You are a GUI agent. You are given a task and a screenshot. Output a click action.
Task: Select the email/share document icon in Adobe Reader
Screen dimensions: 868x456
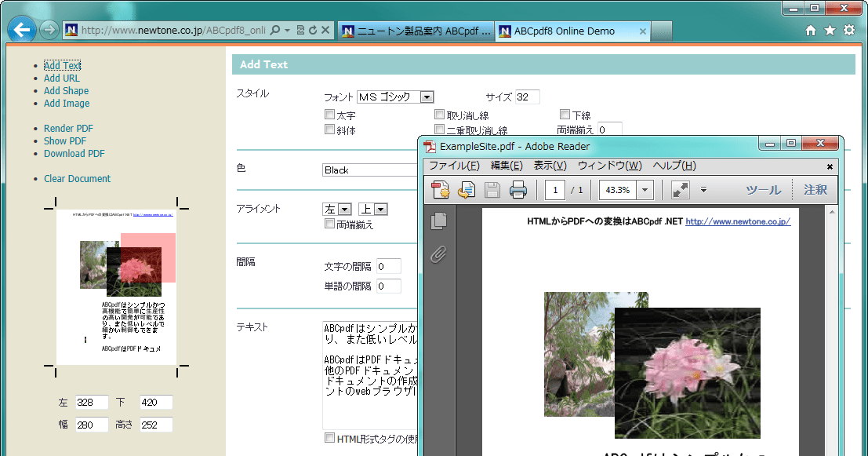click(466, 189)
